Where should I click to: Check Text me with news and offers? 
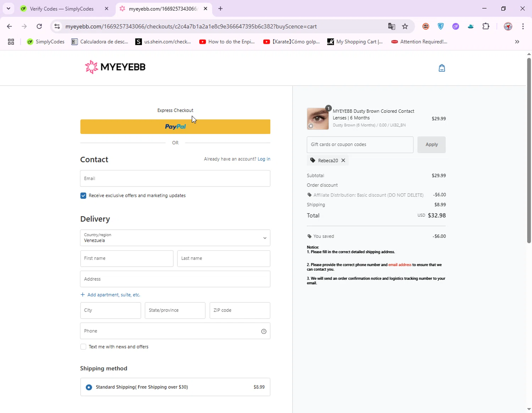[83, 347]
